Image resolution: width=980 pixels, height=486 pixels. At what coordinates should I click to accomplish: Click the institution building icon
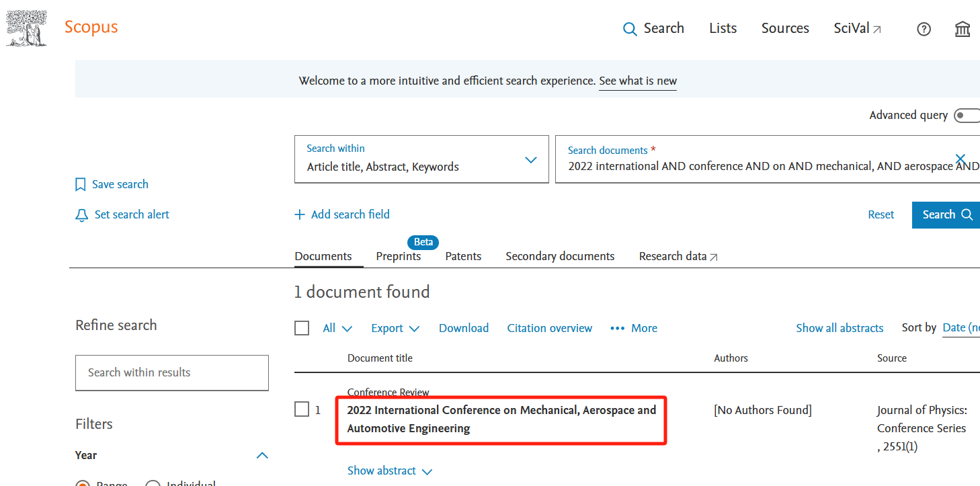tap(963, 29)
